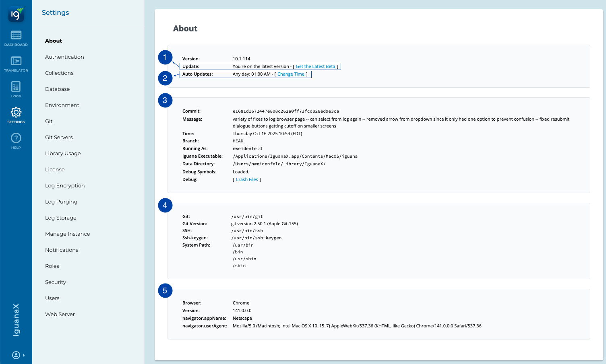Expand the user menu arrow
The image size is (606, 364).
coord(24,355)
